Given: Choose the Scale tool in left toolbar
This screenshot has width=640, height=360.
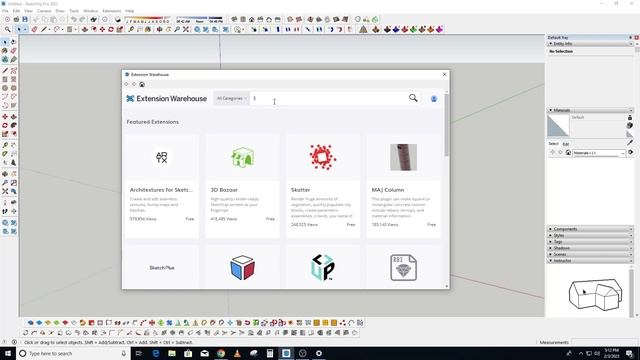Looking at the screenshot, I should 5,134.
